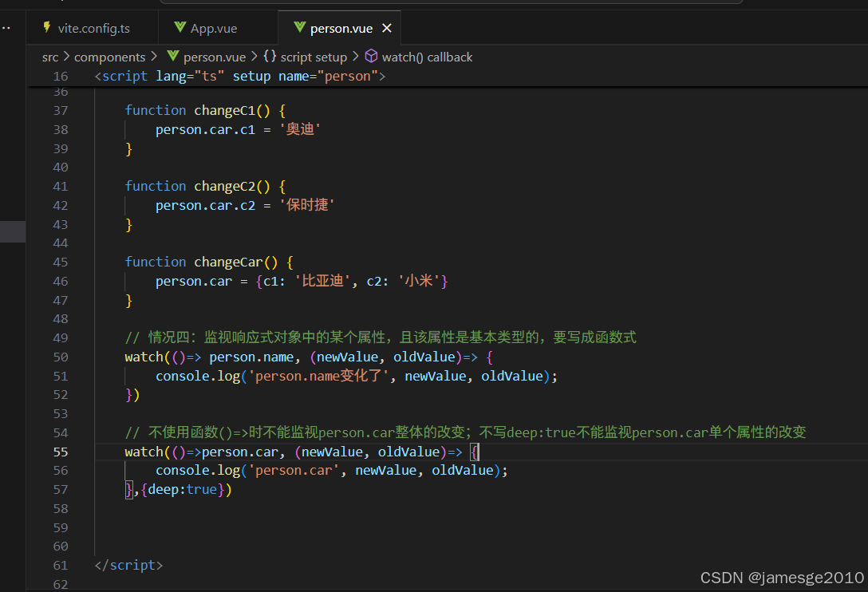Click the Vue icon on the person.vue tab

tap(299, 27)
